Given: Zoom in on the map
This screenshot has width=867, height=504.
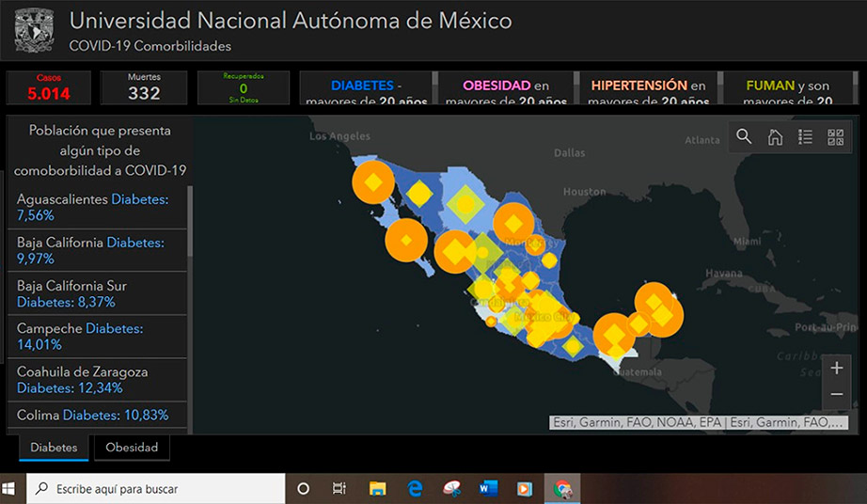Looking at the screenshot, I should (x=837, y=368).
